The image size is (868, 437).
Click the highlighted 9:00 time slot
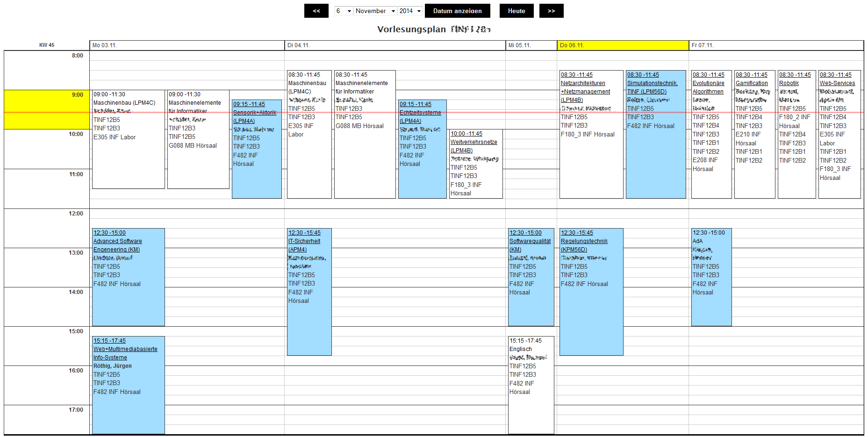[x=47, y=109]
